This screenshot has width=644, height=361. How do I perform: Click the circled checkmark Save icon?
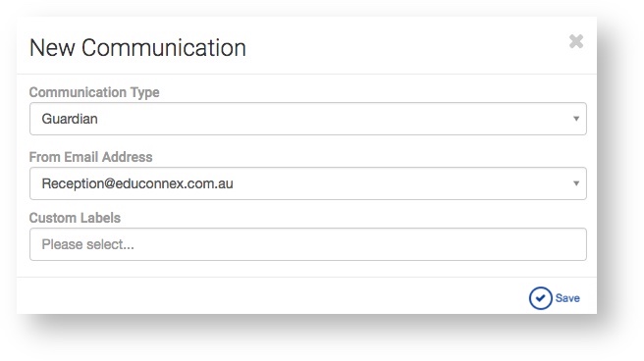(541, 298)
